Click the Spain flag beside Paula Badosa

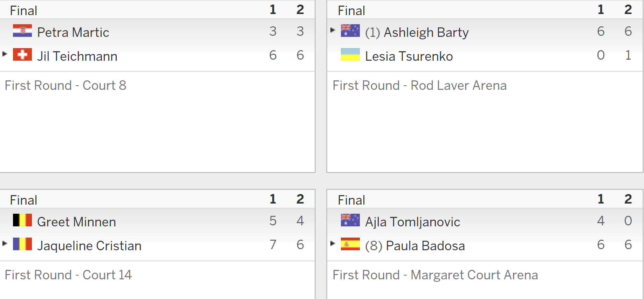click(x=350, y=244)
